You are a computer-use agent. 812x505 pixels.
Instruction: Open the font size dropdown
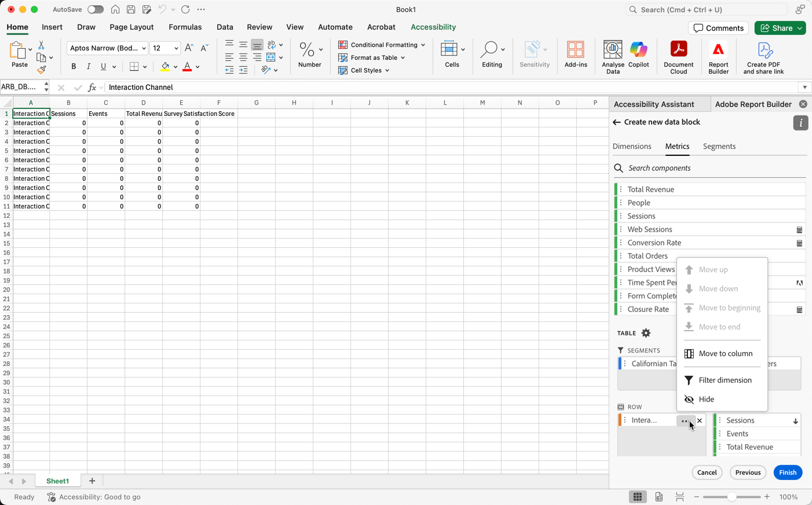pyautogui.click(x=176, y=49)
